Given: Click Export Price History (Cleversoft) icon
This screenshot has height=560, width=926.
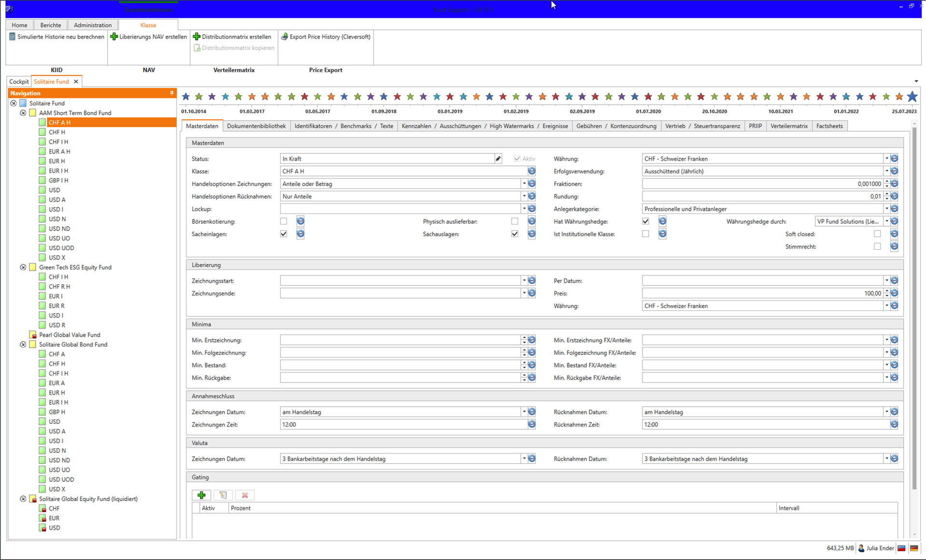Looking at the screenshot, I should (x=285, y=37).
